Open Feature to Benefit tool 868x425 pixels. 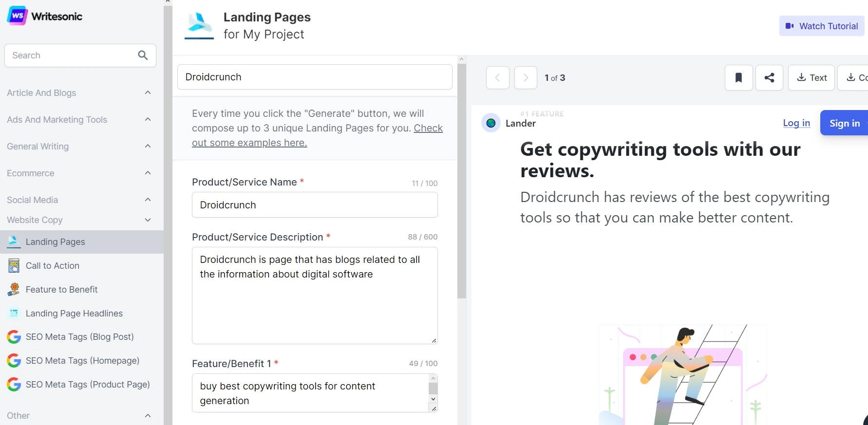pos(82,290)
